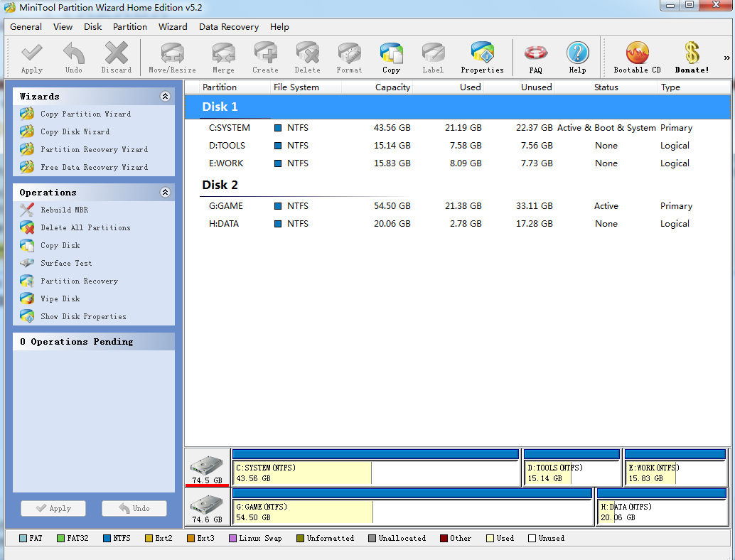This screenshot has width=735, height=560.
Task: Select the 74.6 GB disk icon
Action: (207, 507)
